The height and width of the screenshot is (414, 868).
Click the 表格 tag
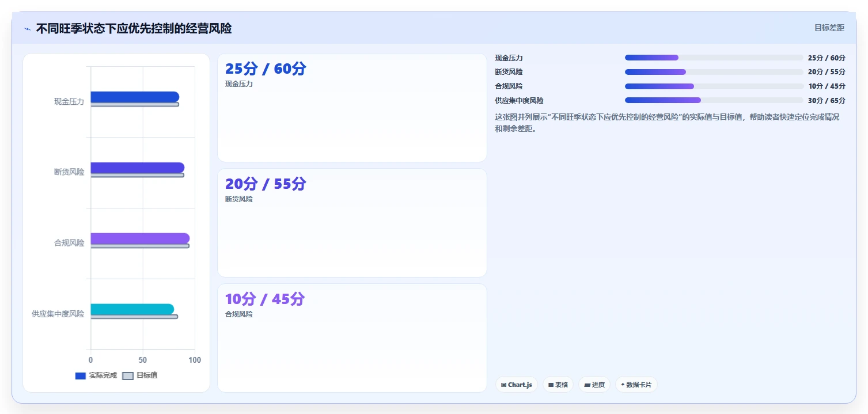click(558, 385)
